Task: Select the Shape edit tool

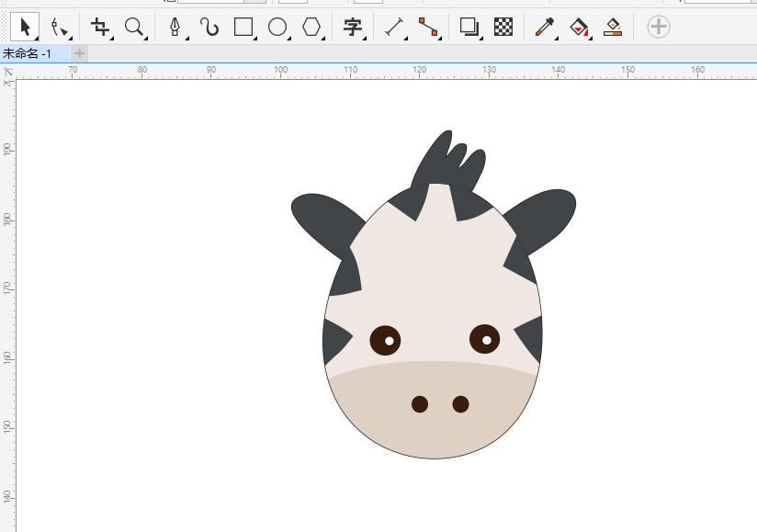Action: pos(60,27)
